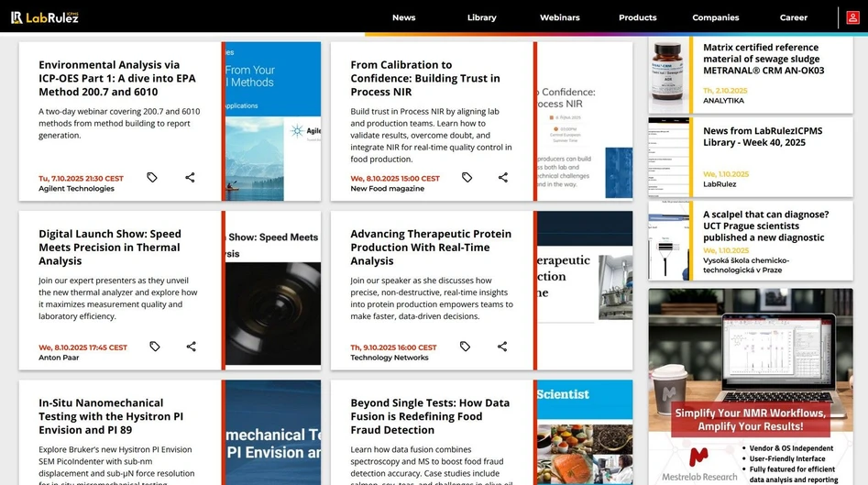Share the Advancing Therapeutic Protein webinar

click(x=502, y=346)
